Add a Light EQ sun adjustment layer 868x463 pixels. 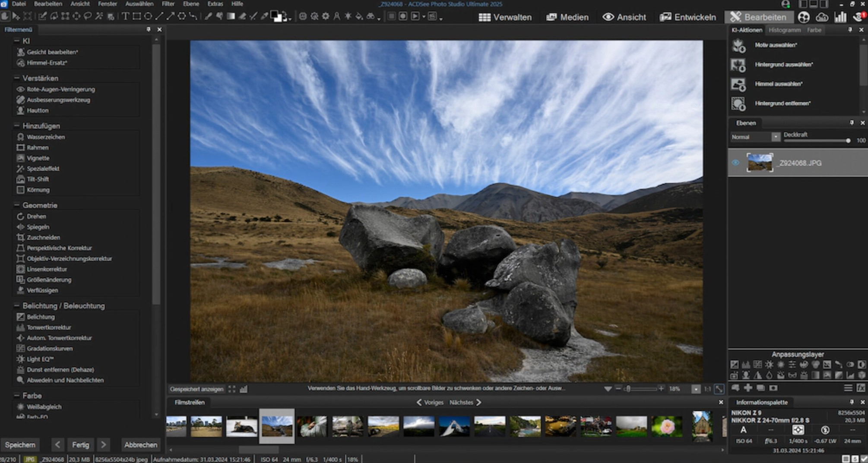point(769,365)
